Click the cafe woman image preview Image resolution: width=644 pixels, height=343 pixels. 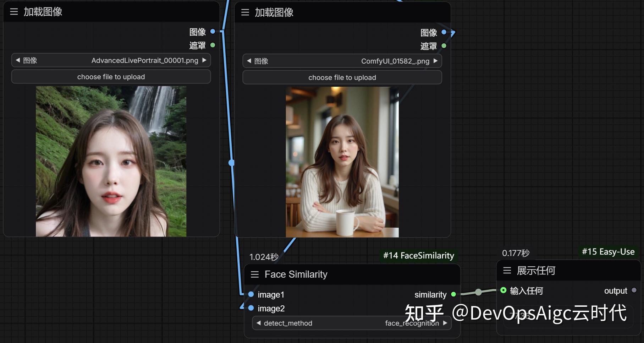(x=342, y=162)
